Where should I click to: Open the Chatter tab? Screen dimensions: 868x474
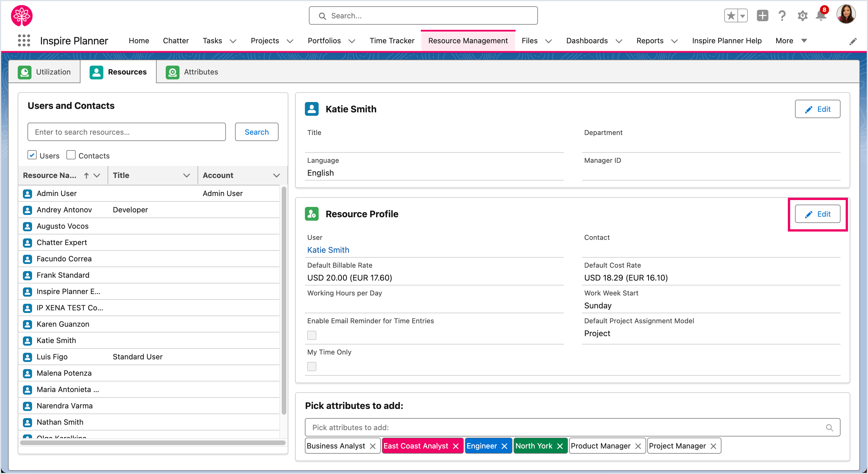[175, 41]
